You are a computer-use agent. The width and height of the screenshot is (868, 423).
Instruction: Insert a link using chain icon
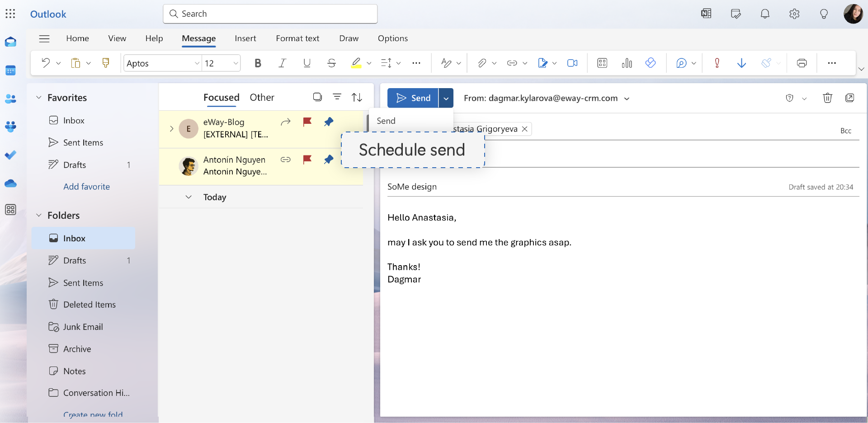pos(512,63)
